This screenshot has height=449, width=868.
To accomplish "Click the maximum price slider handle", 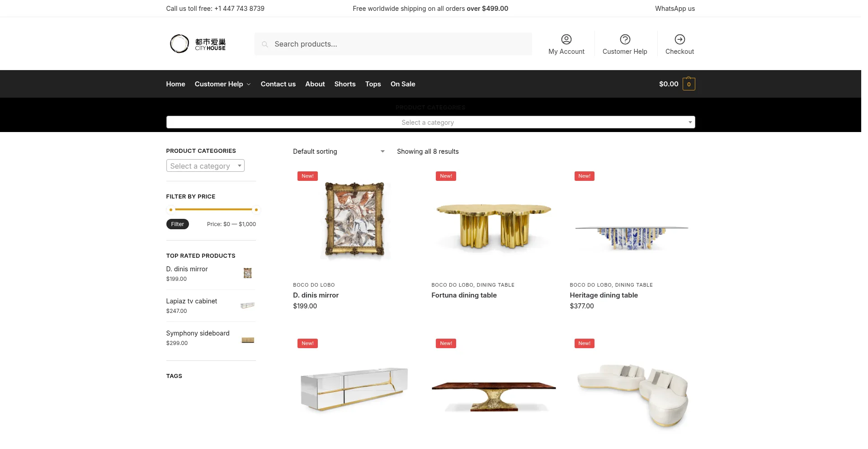I will 256,210.
